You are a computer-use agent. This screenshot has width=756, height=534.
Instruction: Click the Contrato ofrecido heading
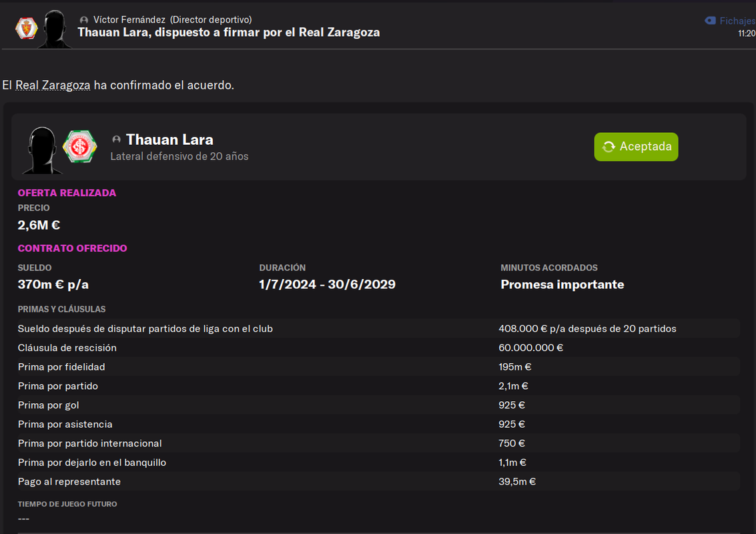[x=72, y=248]
